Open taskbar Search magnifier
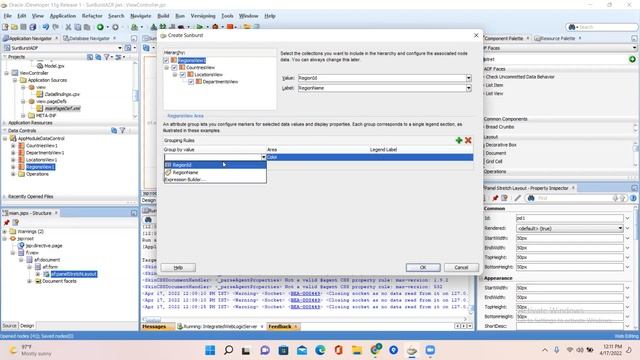Viewport: 640px width, 360px height. point(229,350)
